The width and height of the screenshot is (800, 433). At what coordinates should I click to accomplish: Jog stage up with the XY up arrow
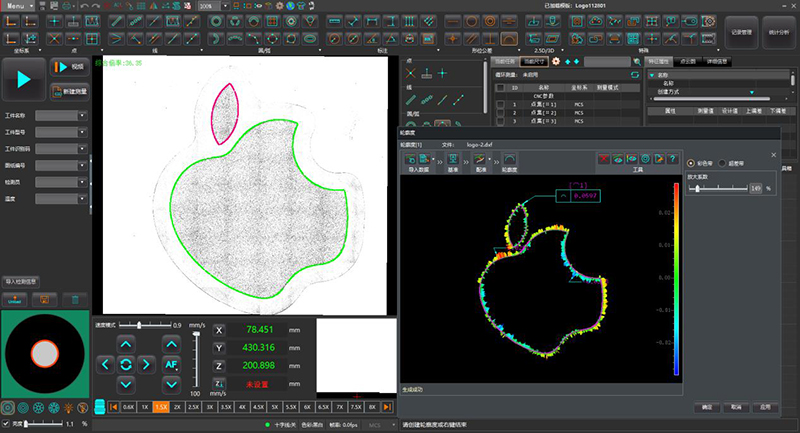[126, 344]
